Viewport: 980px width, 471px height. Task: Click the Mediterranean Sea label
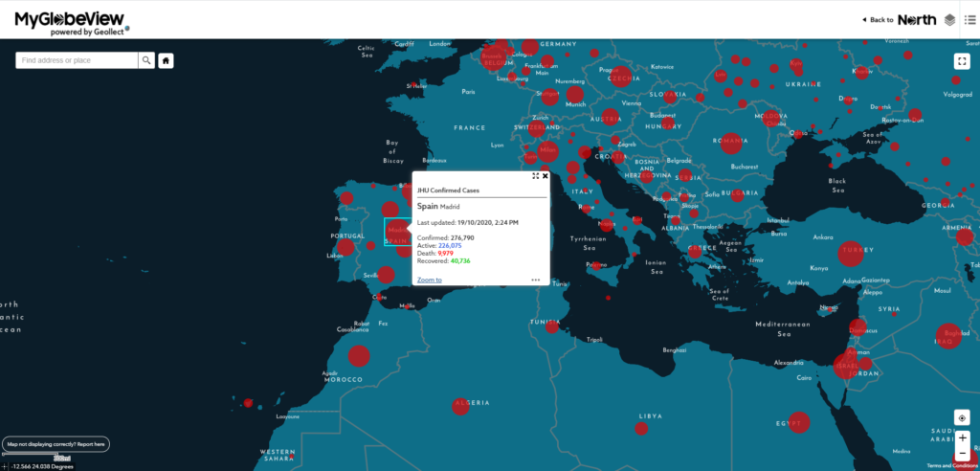pyautogui.click(x=783, y=329)
